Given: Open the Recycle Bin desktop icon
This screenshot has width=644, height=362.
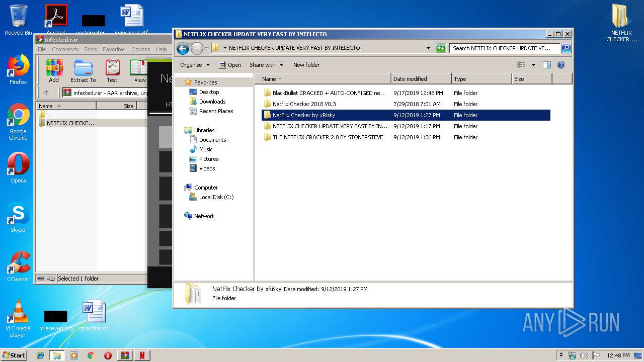Looking at the screenshot, I should tap(18, 20).
